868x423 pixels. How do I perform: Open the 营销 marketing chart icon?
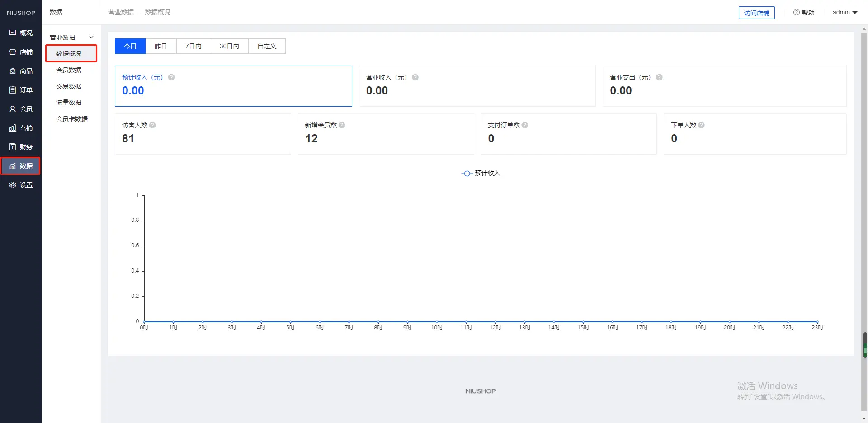tap(13, 128)
